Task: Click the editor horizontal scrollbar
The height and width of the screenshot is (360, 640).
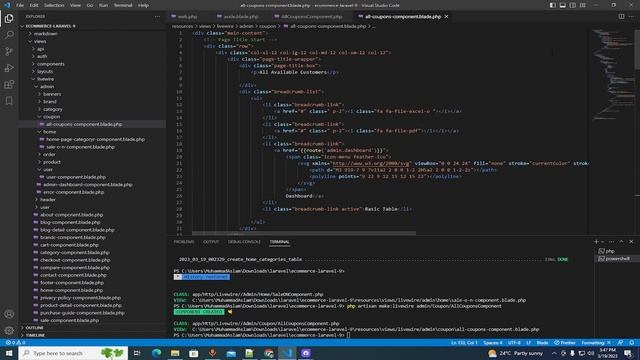Action: coord(304,233)
